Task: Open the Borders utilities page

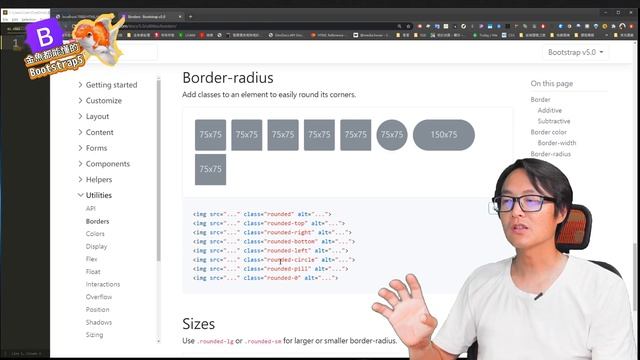Action: pos(98,221)
